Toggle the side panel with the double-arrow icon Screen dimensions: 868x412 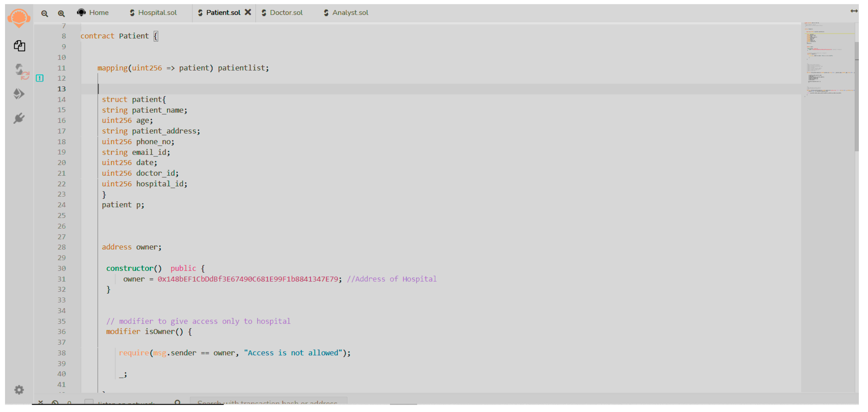click(x=854, y=11)
